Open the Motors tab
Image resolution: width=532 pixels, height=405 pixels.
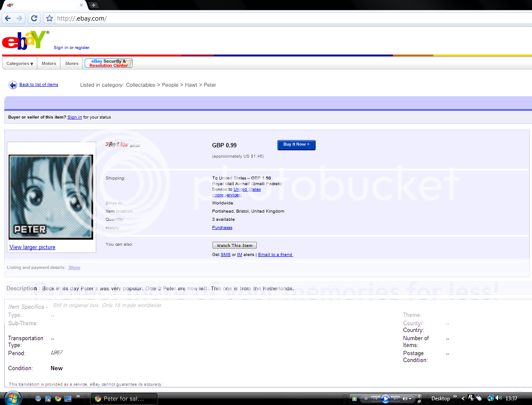tap(49, 64)
